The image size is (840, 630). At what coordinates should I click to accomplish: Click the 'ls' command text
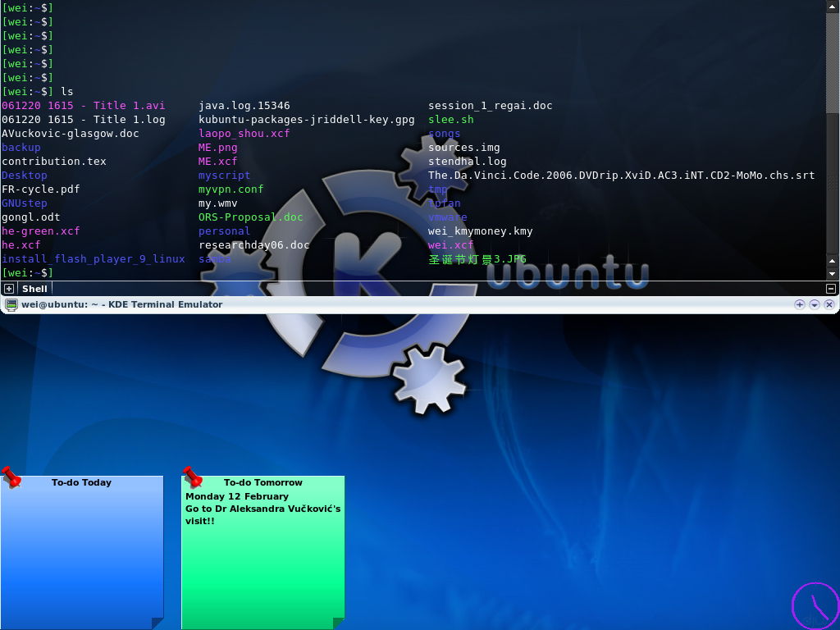point(67,92)
